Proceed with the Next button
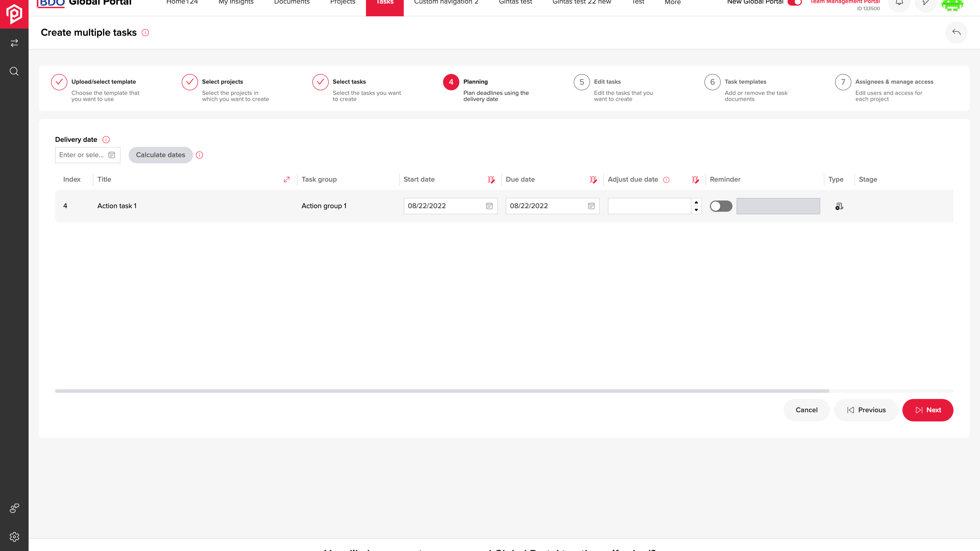980x551 pixels. coord(927,410)
